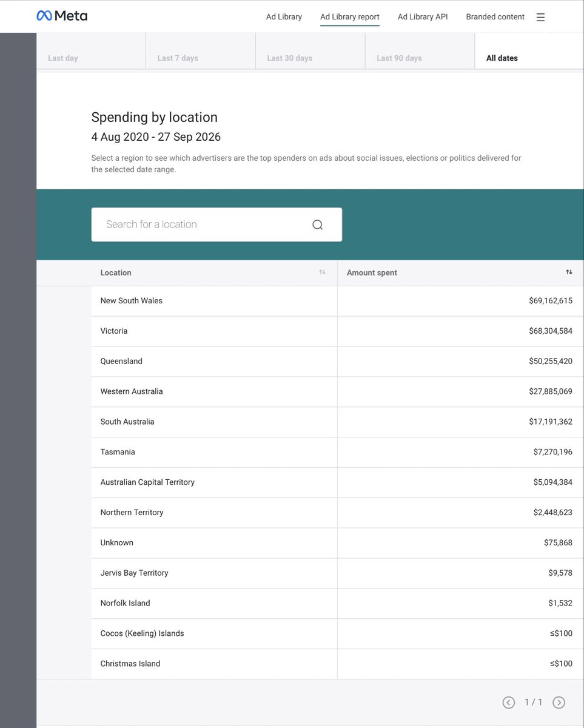Select the Tasmania location row
Screen dimensions: 584x728
pos(337,453)
